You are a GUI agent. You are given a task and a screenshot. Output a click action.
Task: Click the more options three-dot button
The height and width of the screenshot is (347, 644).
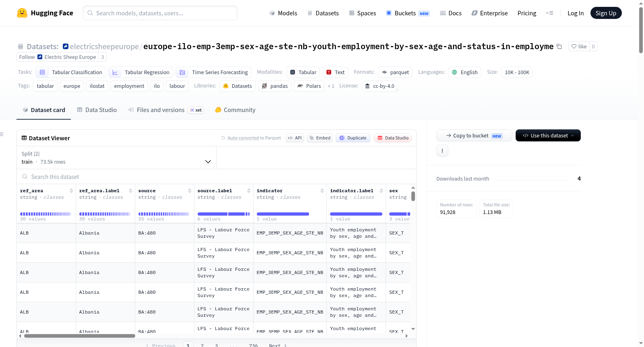(442, 151)
